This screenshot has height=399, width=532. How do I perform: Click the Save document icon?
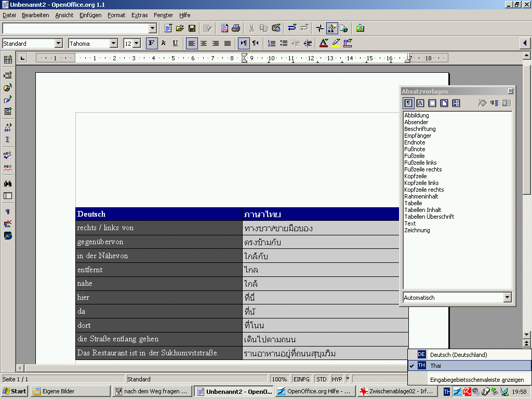pos(192,28)
